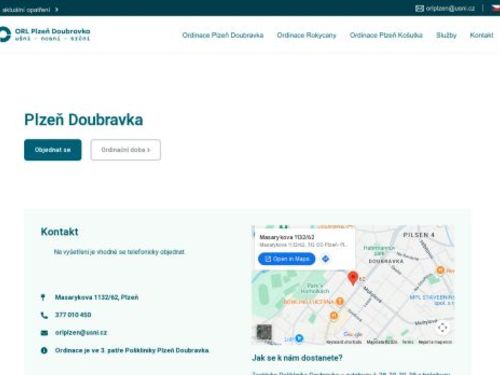Click the orange restaurant pin at the map's right edge
Viewport: 500px width, 375px height.
pyautogui.click(x=440, y=270)
